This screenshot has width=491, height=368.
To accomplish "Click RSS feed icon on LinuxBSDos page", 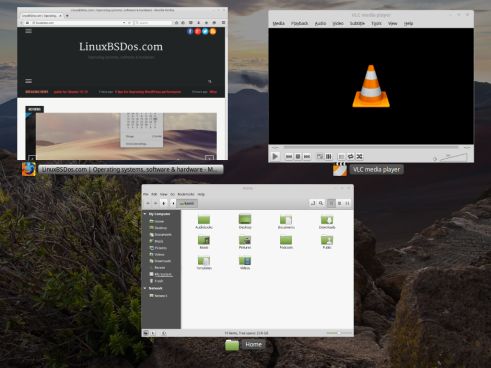I will point(213,31).
